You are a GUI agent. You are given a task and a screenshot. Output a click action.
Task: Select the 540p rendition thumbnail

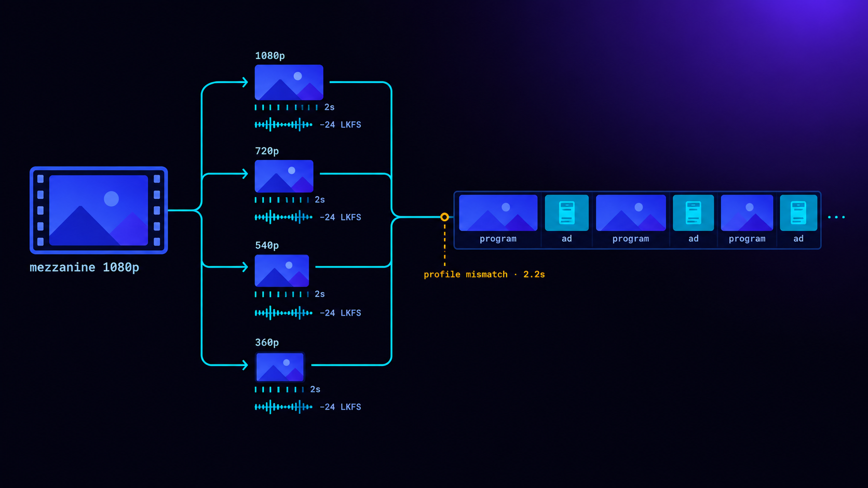282,270
